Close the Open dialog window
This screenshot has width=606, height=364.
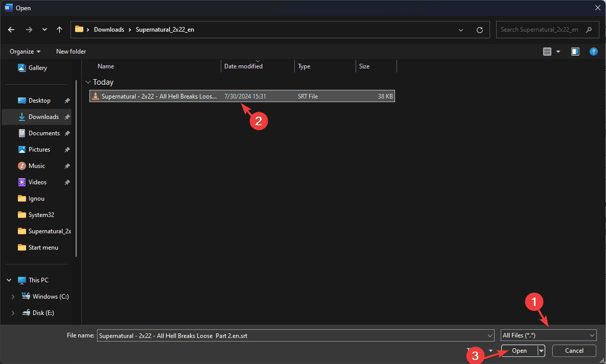597,8
